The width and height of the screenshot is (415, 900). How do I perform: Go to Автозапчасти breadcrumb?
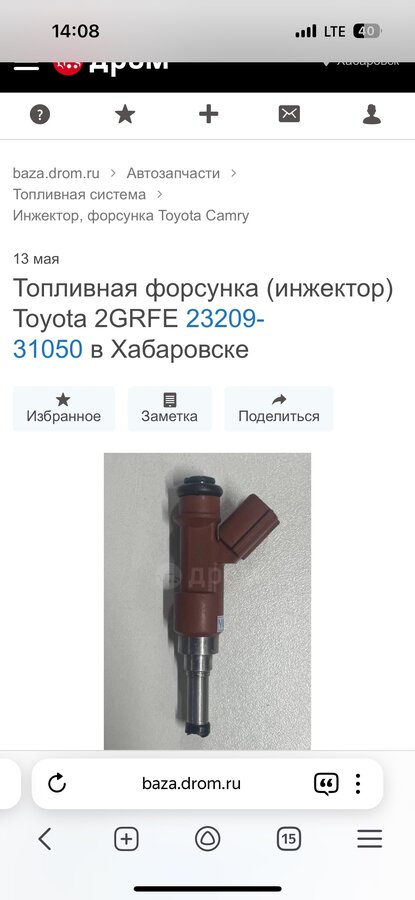173,173
